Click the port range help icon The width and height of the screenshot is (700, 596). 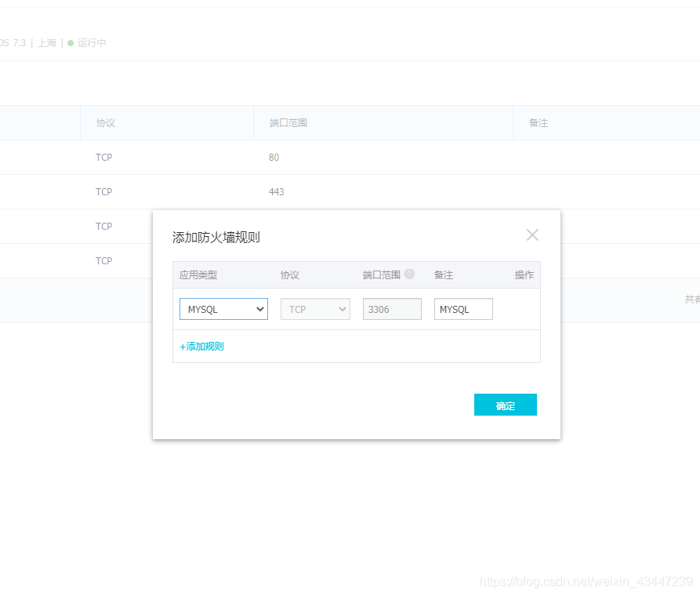click(409, 274)
